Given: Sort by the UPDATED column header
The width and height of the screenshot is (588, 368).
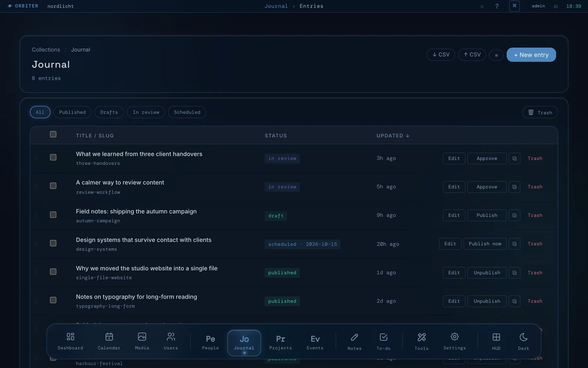Looking at the screenshot, I should (x=393, y=135).
